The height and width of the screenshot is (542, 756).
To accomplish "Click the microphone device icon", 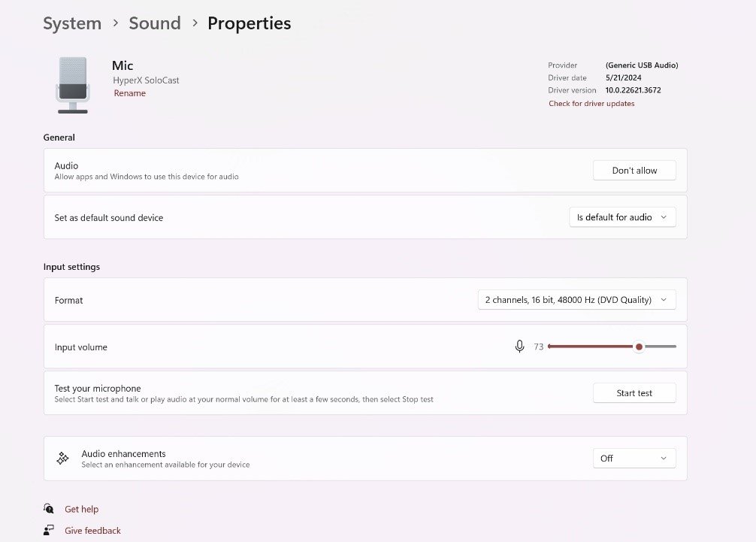I will coord(73,85).
